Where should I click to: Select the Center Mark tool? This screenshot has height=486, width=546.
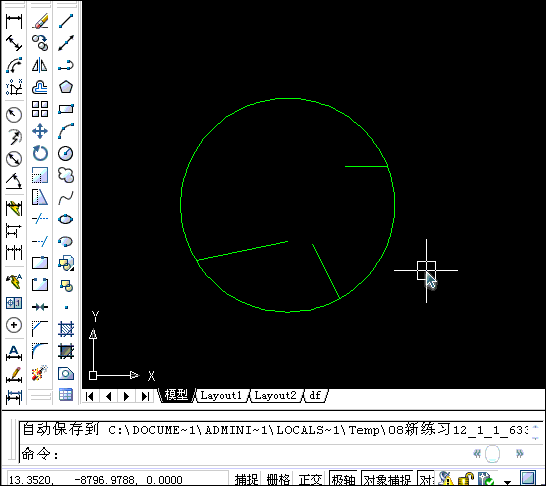click(x=14, y=325)
